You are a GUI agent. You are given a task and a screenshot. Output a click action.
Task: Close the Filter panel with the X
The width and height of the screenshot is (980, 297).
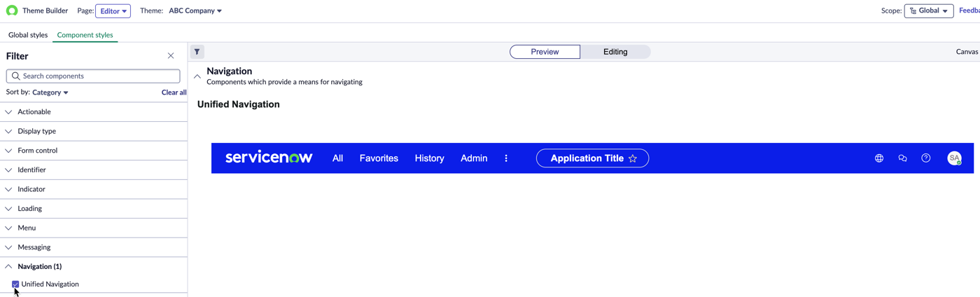click(171, 56)
